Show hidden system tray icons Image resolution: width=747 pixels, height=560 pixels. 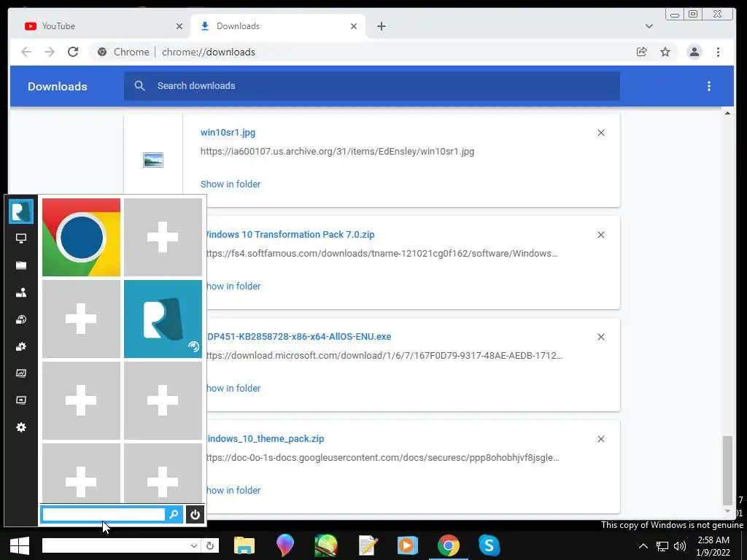[643, 545]
